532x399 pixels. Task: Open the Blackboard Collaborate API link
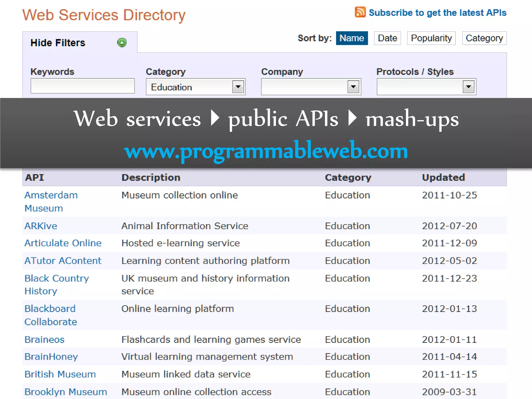pos(51,315)
